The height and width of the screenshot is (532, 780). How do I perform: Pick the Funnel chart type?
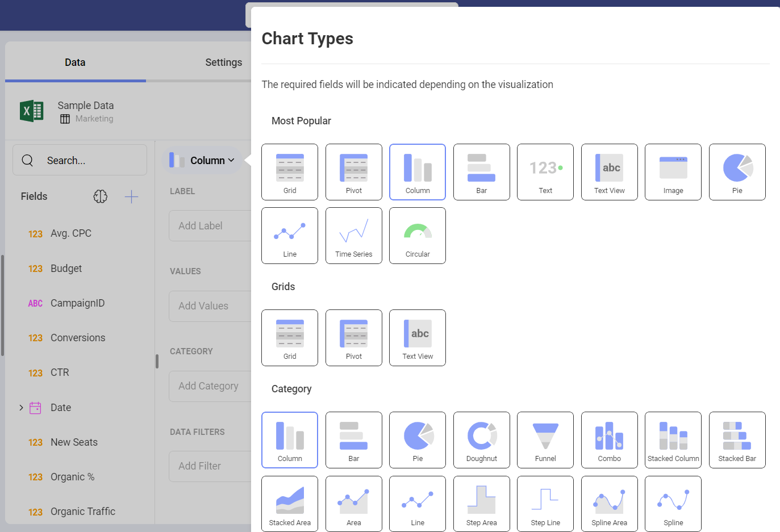pos(545,440)
